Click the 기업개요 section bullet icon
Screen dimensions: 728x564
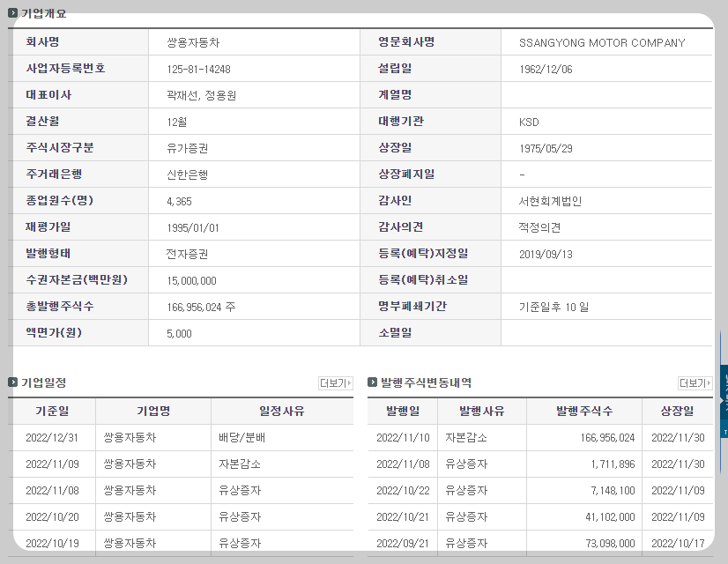point(13,13)
